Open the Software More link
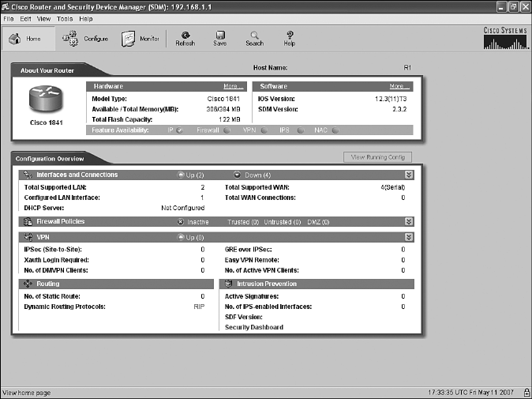Image resolution: width=532 pixels, height=399 pixels. click(399, 86)
